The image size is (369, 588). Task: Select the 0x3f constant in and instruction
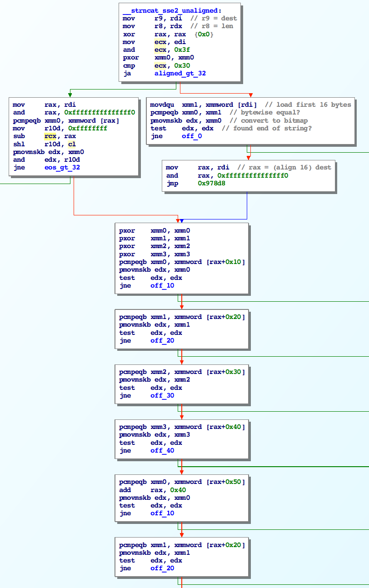(x=177, y=50)
